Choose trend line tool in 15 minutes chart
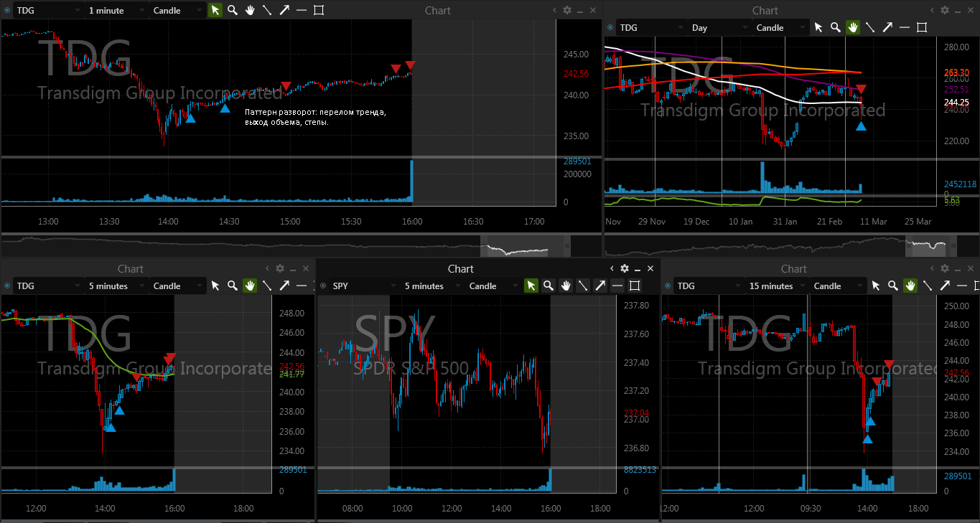This screenshot has height=523, width=980. point(928,286)
